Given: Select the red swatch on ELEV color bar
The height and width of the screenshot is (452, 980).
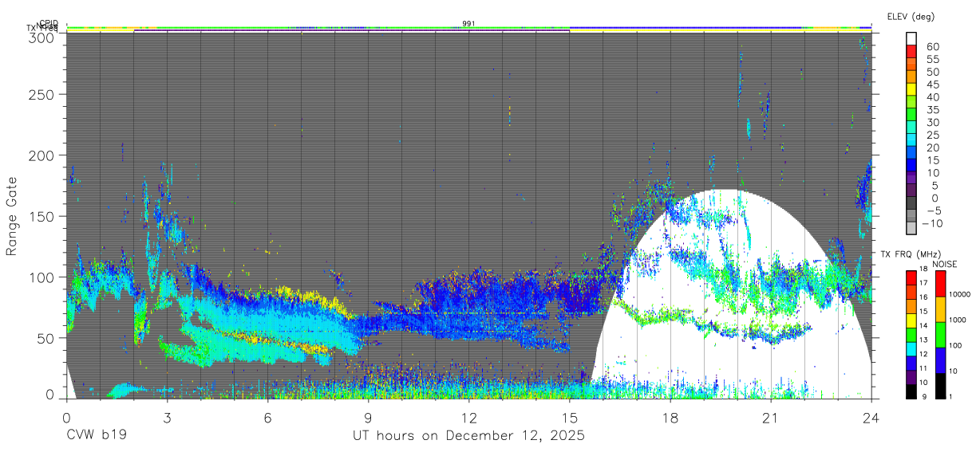Looking at the screenshot, I should tap(912, 52).
